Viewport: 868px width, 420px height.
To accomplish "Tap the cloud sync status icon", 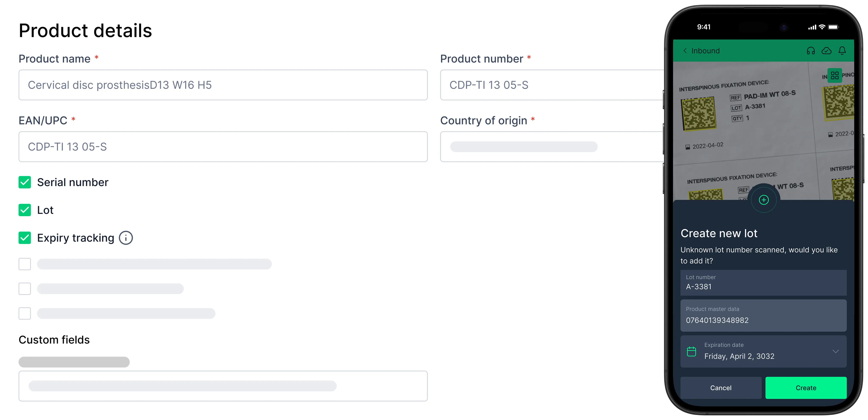I will (x=826, y=51).
